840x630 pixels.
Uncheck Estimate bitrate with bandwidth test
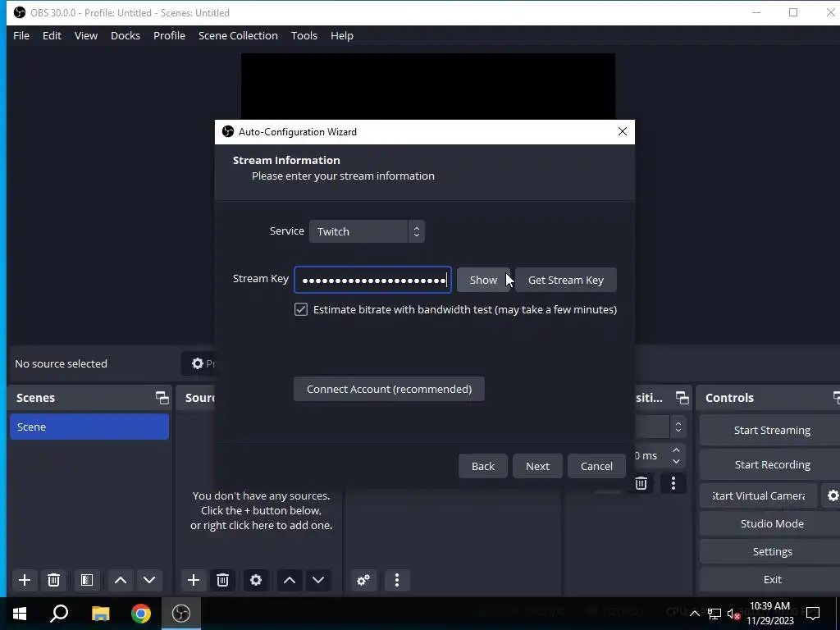coord(300,309)
